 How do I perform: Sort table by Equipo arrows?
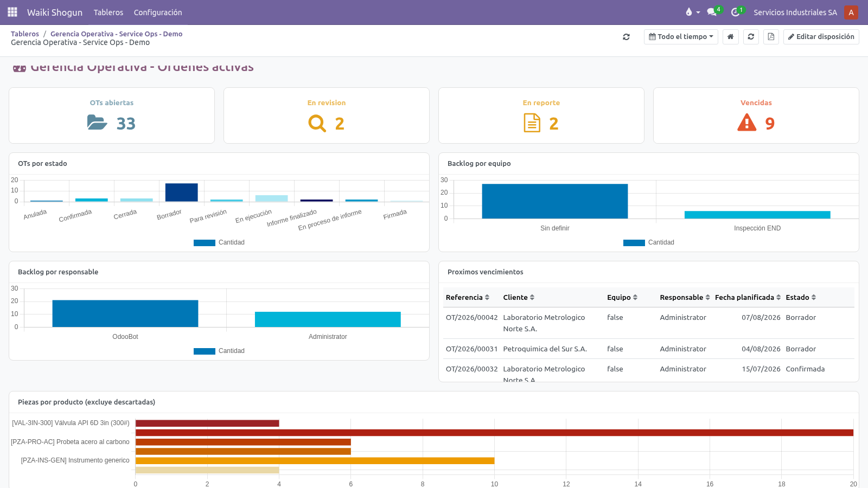point(635,297)
